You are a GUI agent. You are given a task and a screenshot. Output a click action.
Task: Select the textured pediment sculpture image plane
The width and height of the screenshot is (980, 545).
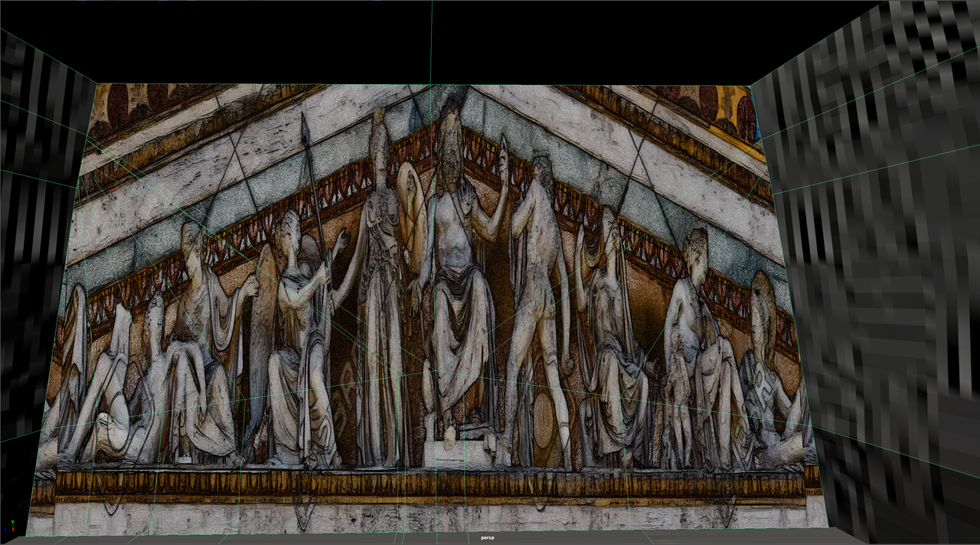point(429,309)
